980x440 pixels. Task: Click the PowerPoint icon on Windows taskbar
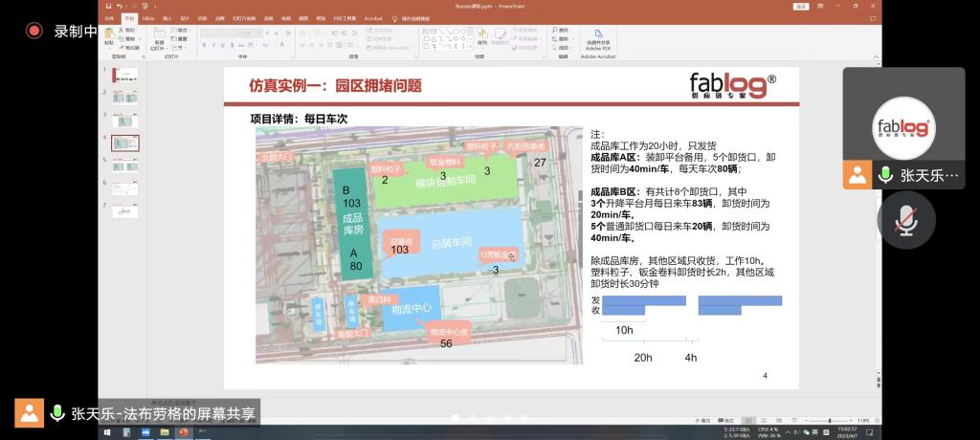tap(183, 432)
